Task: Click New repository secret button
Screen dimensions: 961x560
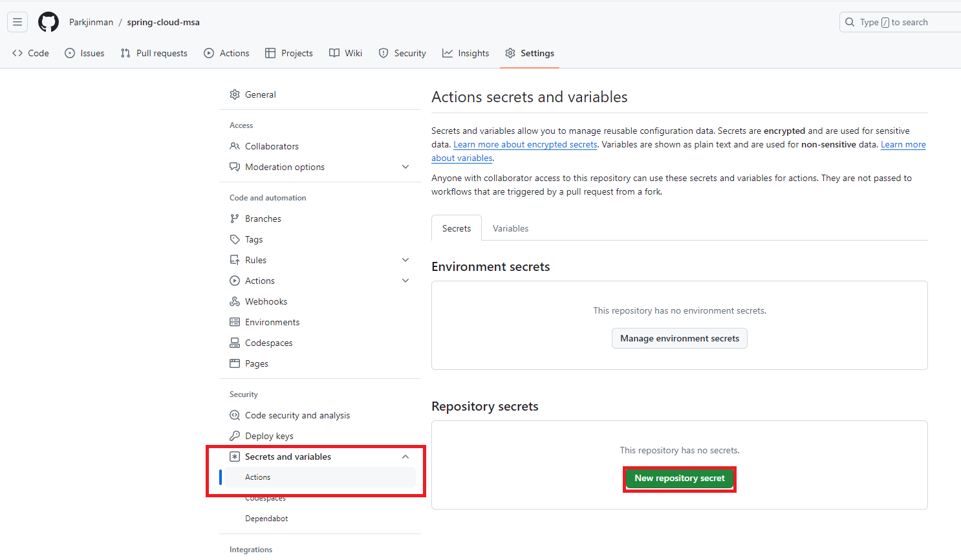Action: click(680, 479)
